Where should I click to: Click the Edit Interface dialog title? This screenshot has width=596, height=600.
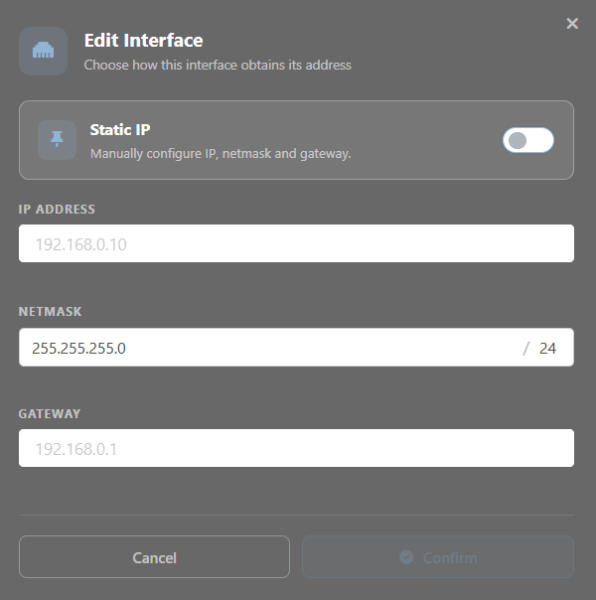point(143,41)
